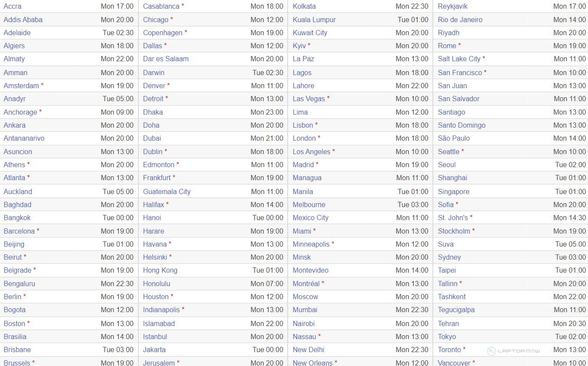
Task: Open the Beijing time page
Action: tap(14, 244)
